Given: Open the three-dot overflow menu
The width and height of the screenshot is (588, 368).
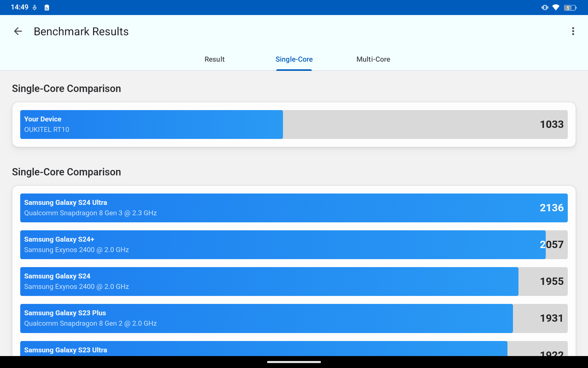Looking at the screenshot, I should (573, 31).
